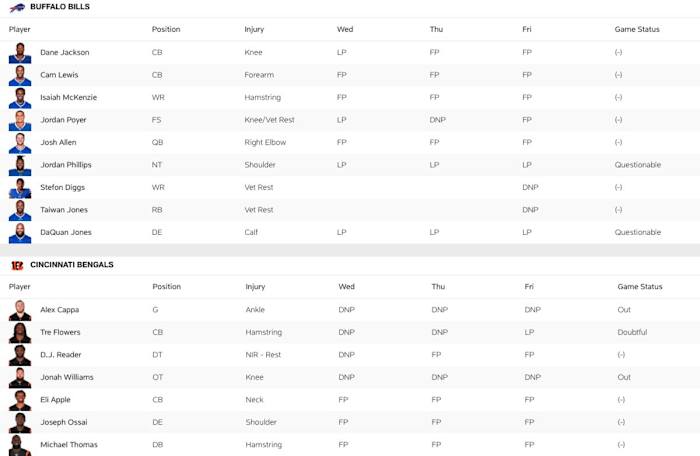Click the Buffalo Bills team heading
The height and width of the screenshot is (456, 700).
pyautogui.click(x=60, y=7)
